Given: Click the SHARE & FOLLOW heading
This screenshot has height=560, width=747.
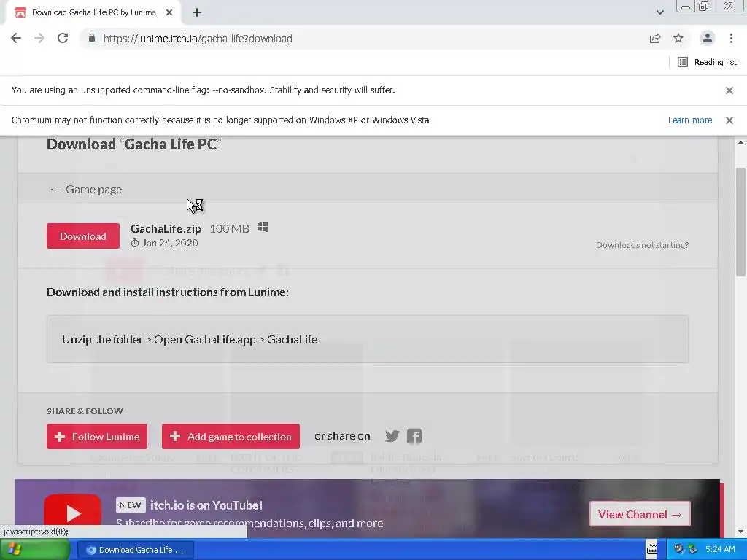Looking at the screenshot, I should (85, 411).
